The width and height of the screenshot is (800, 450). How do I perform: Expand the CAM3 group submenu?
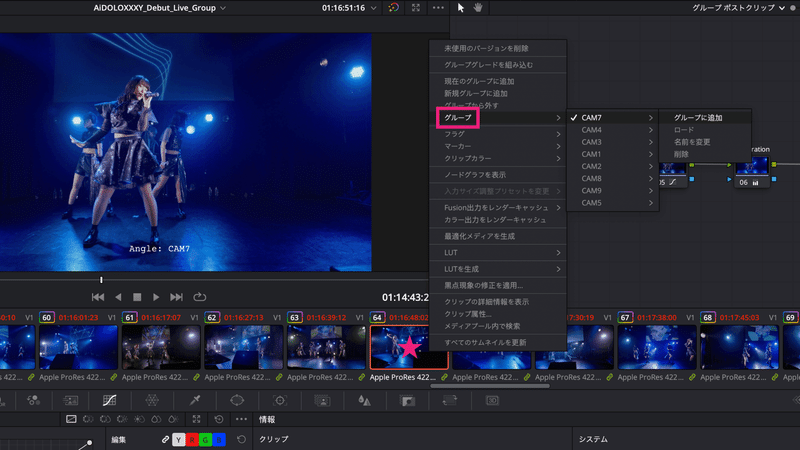click(x=612, y=142)
